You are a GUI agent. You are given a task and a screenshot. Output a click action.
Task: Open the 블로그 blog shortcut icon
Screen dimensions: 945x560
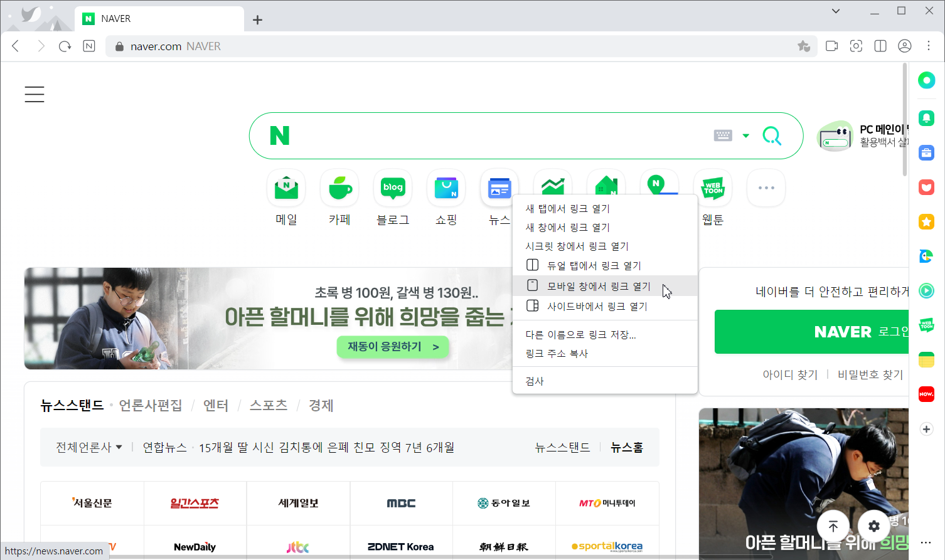coord(393,188)
